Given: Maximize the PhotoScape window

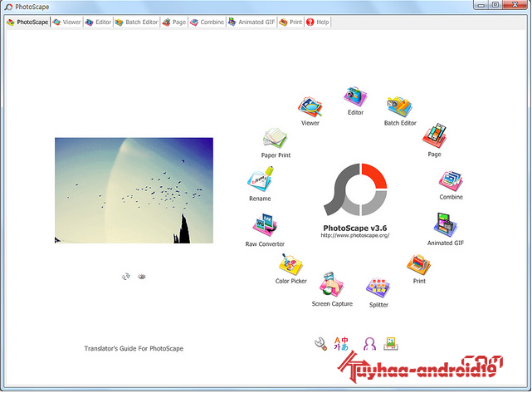Looking at the screenshot, I should click(495, 5).
